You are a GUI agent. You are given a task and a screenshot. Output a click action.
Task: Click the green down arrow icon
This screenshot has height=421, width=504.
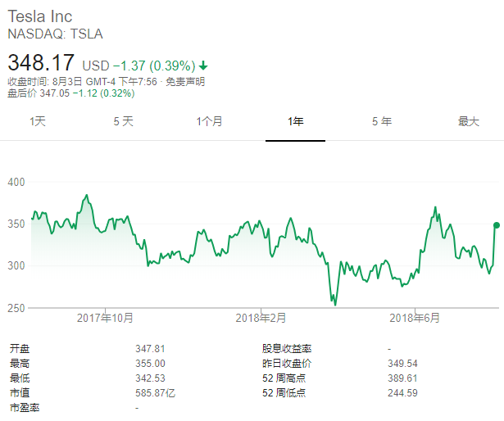(203, 66)
